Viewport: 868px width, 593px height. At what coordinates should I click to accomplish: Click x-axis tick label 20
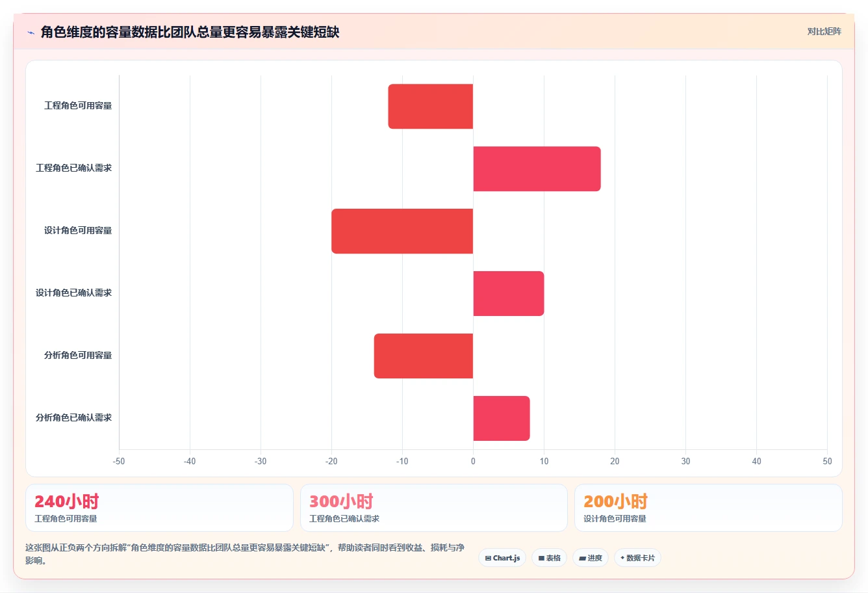615,461
